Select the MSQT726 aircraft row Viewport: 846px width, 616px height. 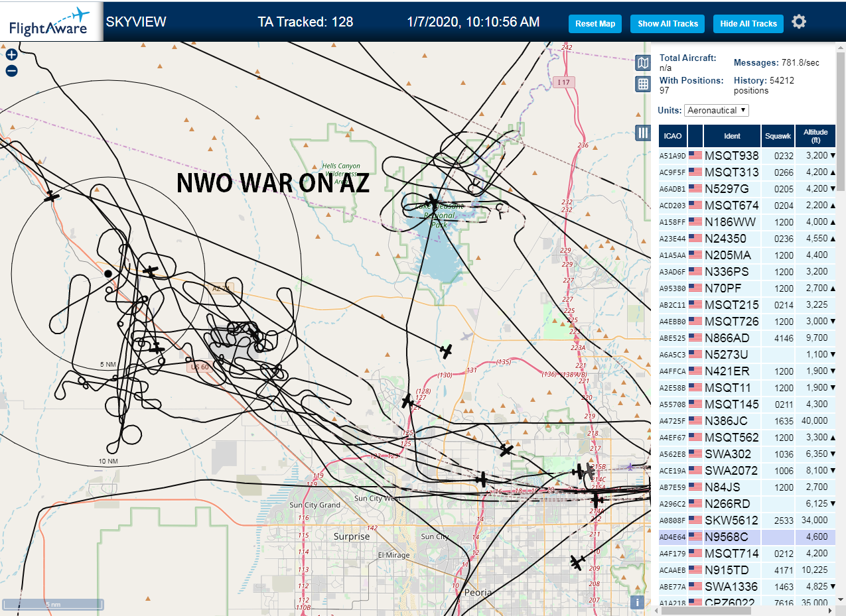748,322
